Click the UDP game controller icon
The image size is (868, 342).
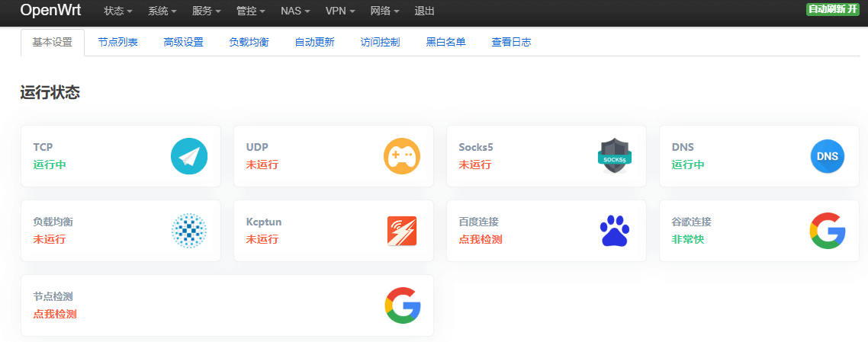[x=401, y=156]
